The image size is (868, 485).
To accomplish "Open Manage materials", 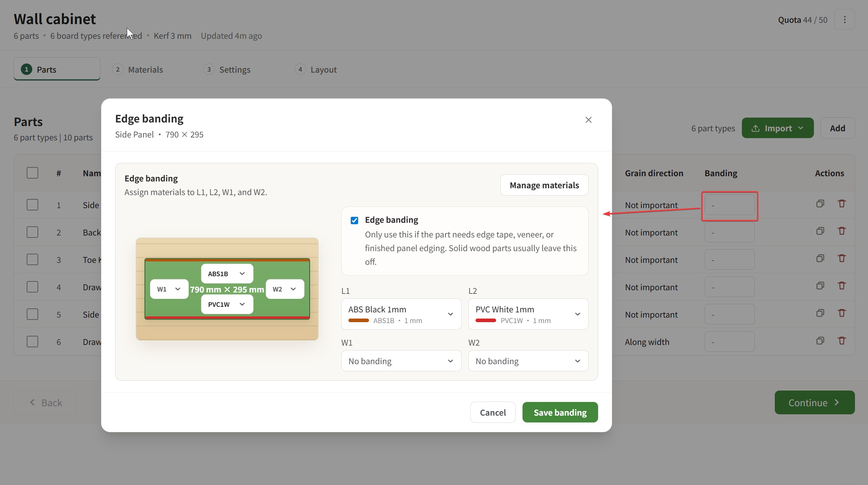I will coord(544,185).
